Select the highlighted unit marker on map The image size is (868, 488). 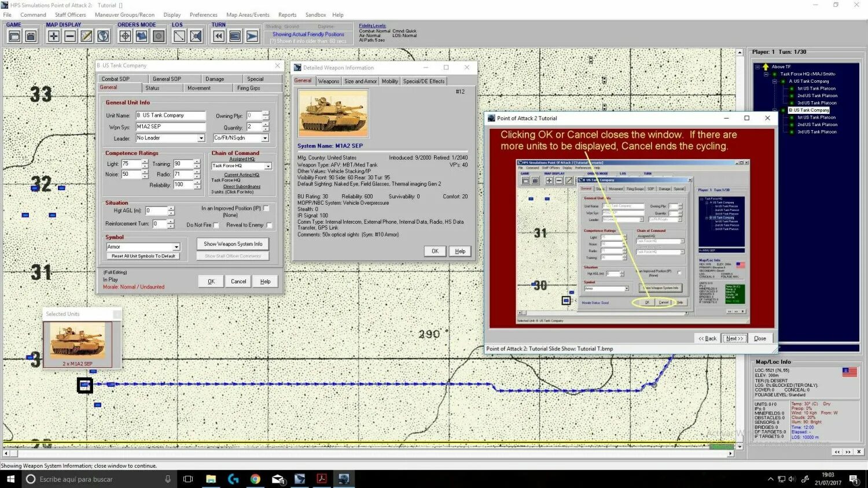click(85, 385)
